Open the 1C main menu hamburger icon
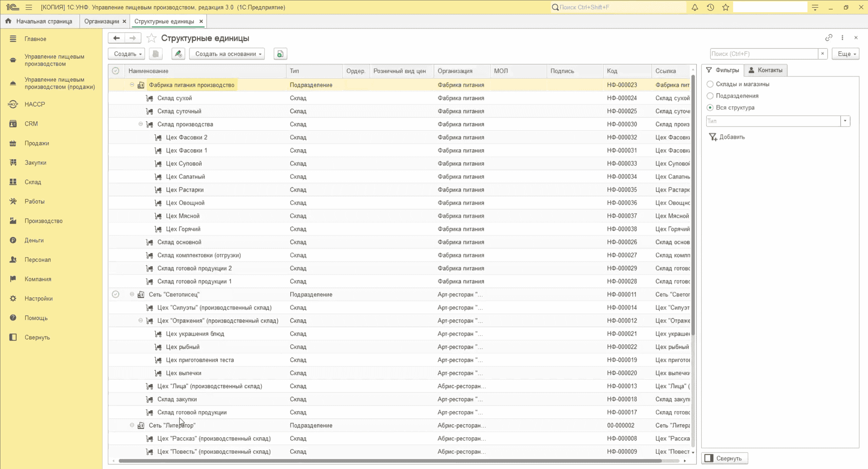The image size is (868, 469). [x=29, y=7]
